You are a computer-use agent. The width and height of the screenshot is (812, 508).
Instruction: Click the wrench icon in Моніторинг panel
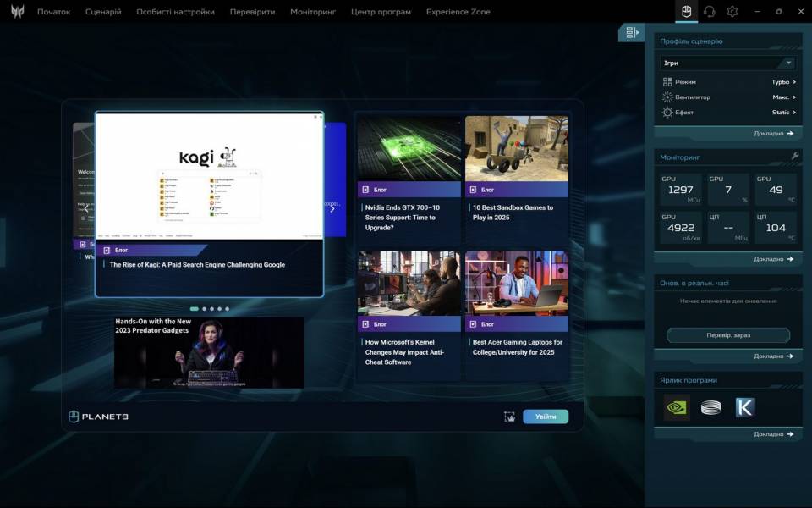[794, 157]
